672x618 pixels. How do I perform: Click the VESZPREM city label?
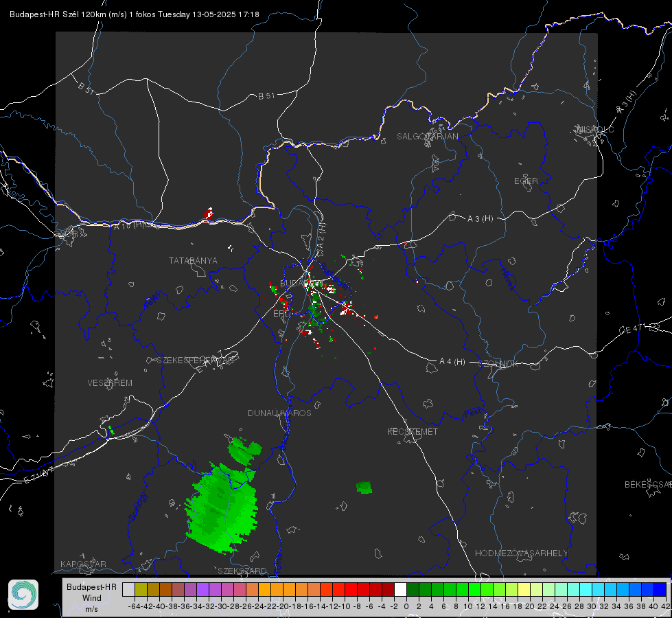pyautogui.click(x=110, y=383)
